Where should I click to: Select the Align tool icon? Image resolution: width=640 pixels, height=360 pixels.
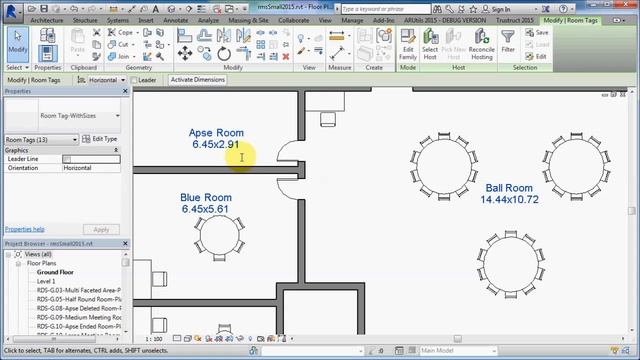(184, 36)
